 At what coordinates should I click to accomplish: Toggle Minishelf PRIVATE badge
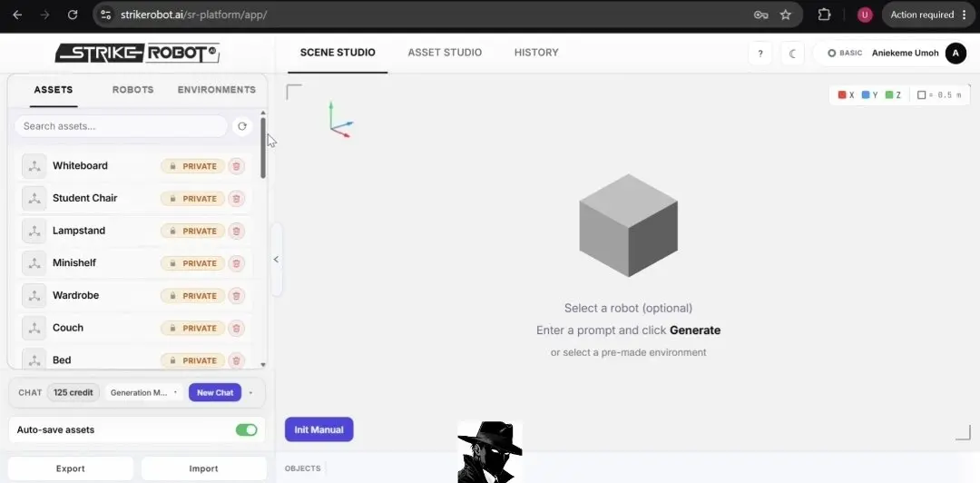coord(192,263)
